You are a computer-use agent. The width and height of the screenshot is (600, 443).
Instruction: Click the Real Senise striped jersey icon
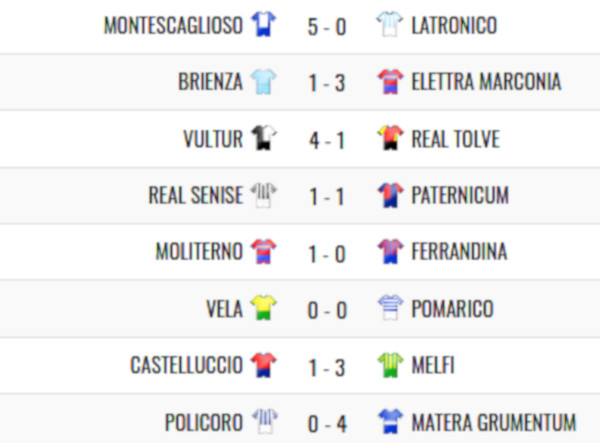(x=263, y=195)
